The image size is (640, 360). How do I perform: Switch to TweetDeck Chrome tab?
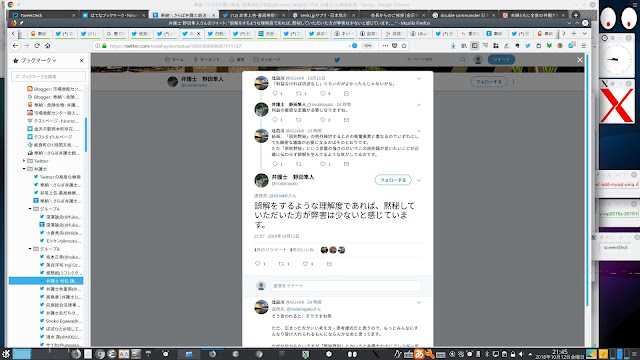click(43, 15)
